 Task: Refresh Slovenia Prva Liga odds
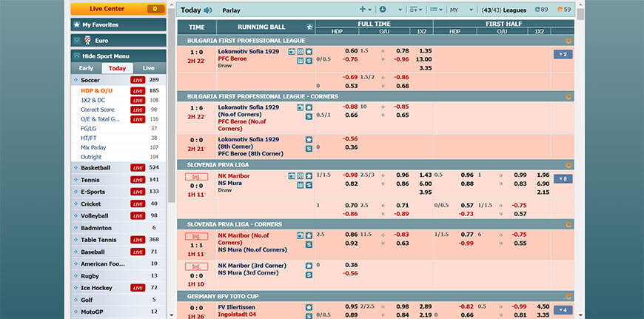point(568,165)
